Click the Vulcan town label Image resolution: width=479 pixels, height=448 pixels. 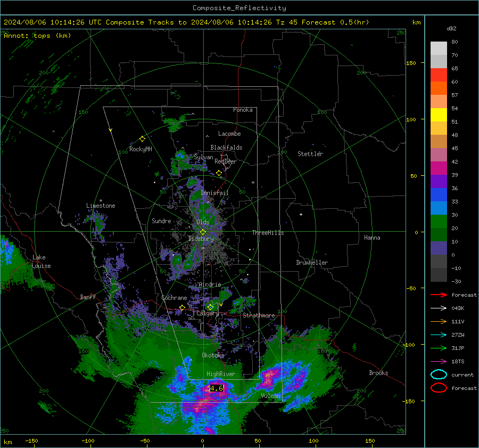pyautogui.click(x=271, y=396)
